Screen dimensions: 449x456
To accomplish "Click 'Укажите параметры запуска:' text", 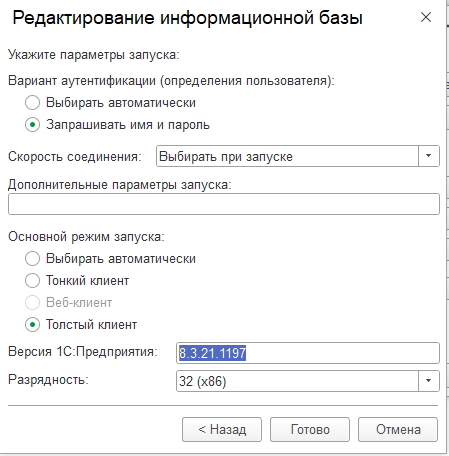I will 94,55.
